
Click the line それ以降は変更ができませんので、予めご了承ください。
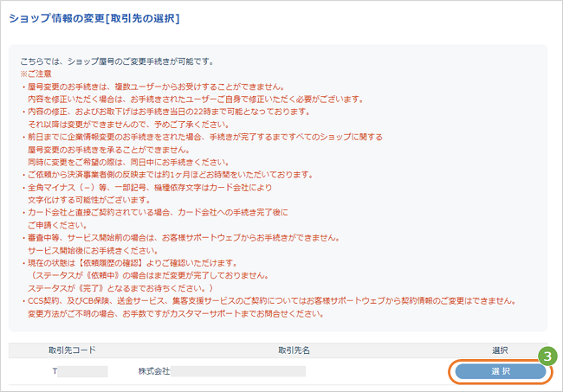pos(128,125)
